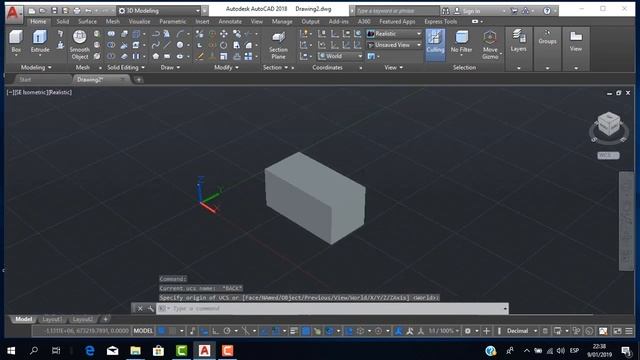Click the Move tool in Modify panel
This screenshot has height=360, width=640.
[x=224, y=33]
